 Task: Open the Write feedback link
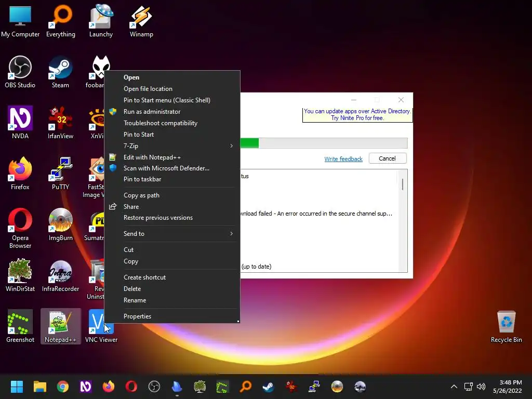(x=343, y=159)
